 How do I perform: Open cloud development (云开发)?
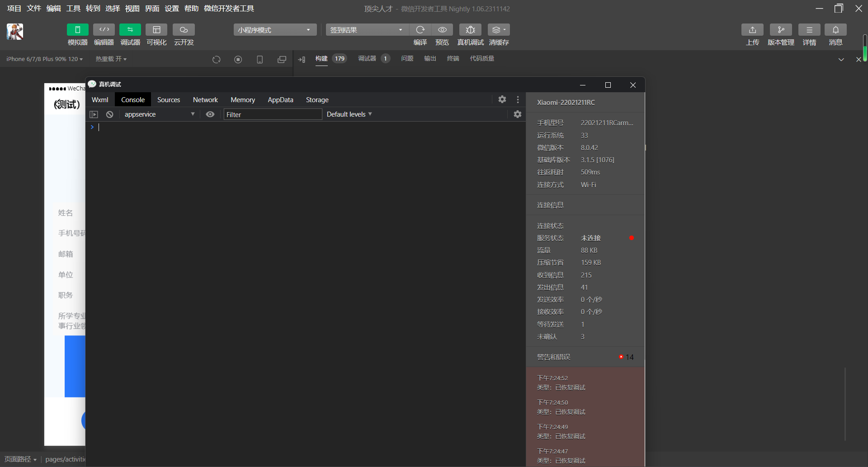point(184,30)
